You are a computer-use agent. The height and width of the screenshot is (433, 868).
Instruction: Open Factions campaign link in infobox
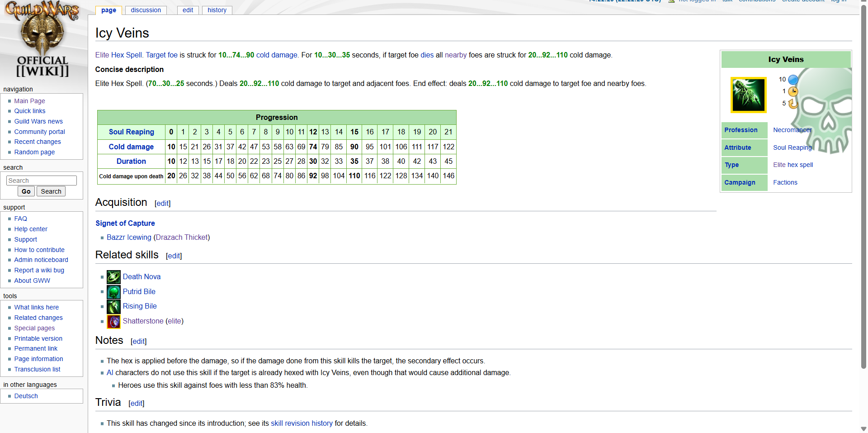point(785,182)
